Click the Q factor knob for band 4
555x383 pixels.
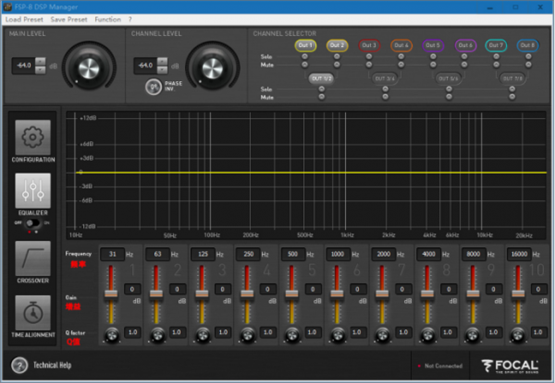[247, 335]
